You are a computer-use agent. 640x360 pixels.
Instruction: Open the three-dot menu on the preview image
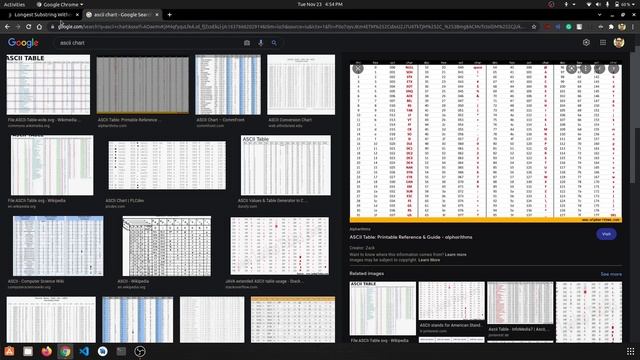(x=586, y=69)
